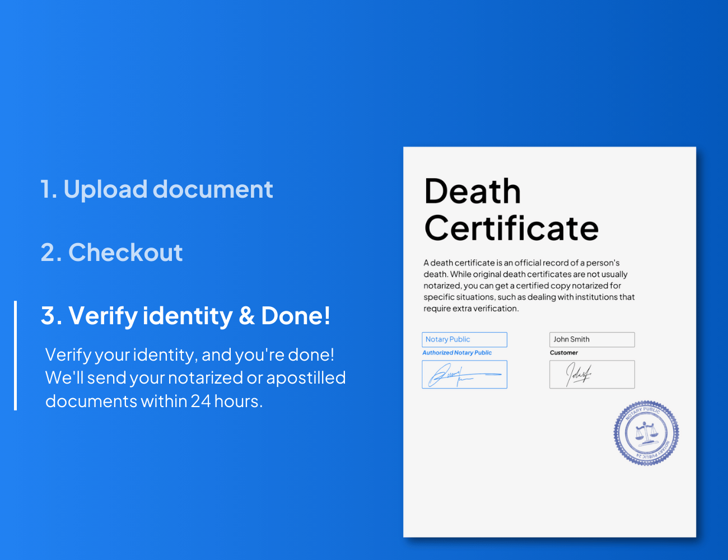Click the scales icon inside the seal
728x560 pixels.
click(646, 433)
